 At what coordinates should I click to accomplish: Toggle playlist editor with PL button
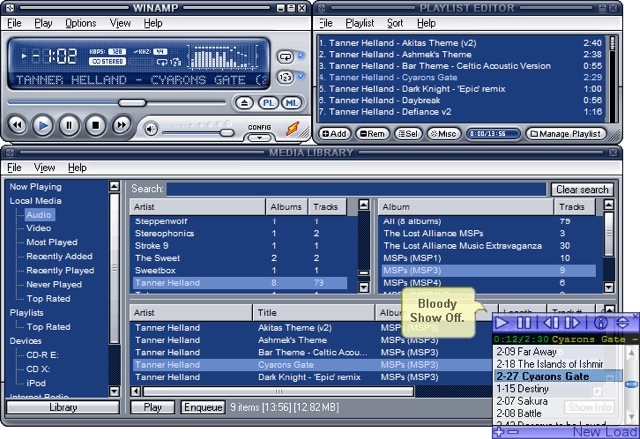[x=268, y=103]
